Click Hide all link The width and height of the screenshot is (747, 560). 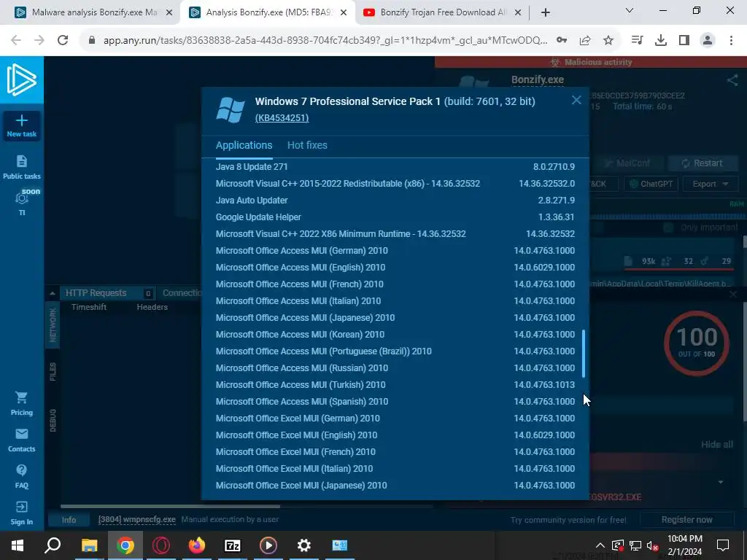[716, 444]
